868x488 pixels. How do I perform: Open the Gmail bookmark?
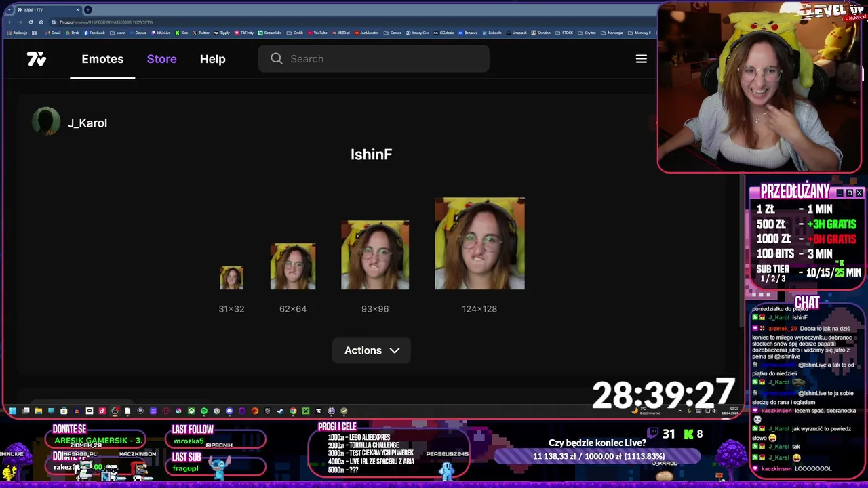click(x=53, y=33)
